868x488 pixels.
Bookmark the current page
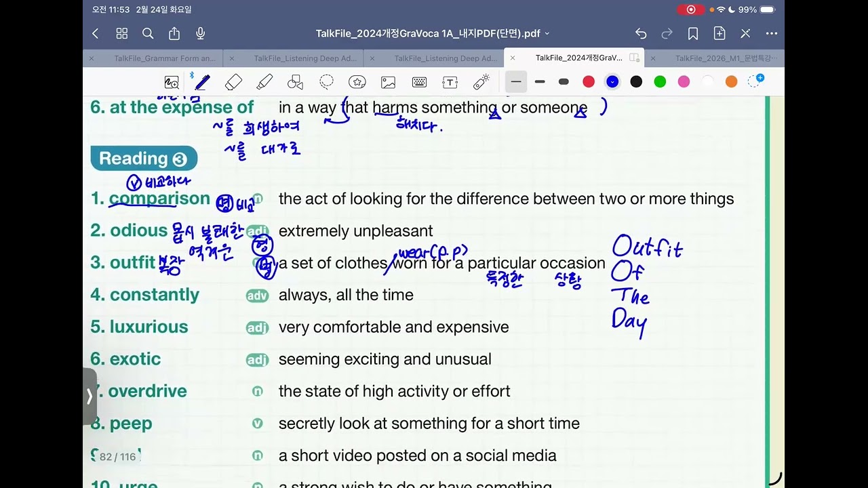tap(693, 33)
